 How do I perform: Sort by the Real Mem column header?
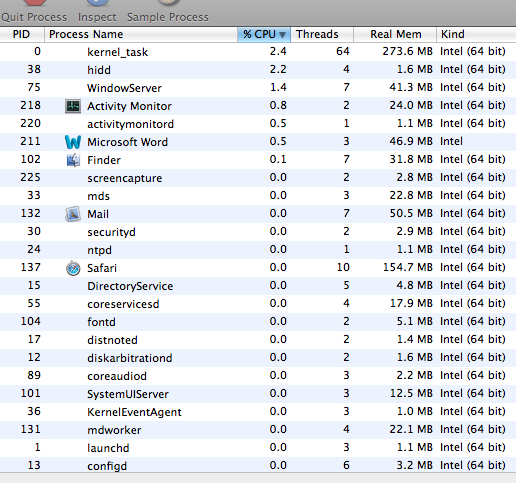coord(395,34)
